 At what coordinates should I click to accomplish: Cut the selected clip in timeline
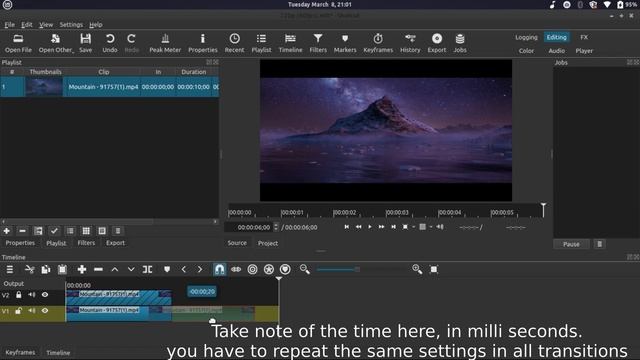29,269
